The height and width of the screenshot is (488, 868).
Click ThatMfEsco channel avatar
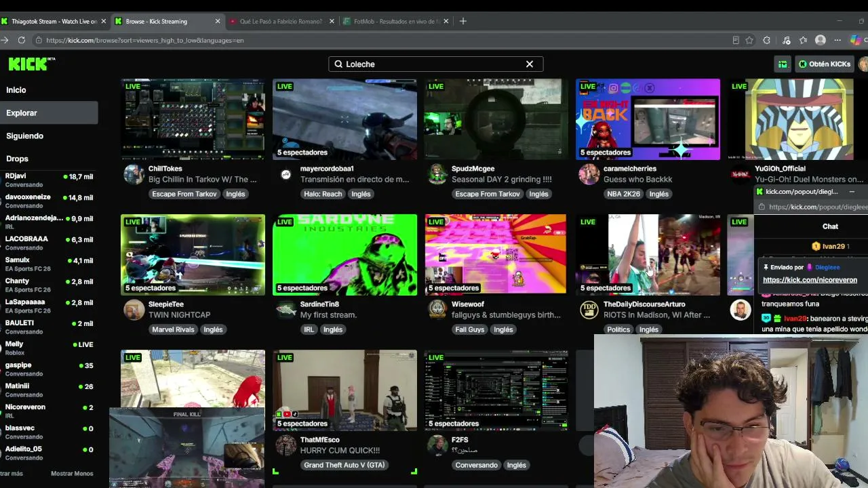tap(285, 445)
